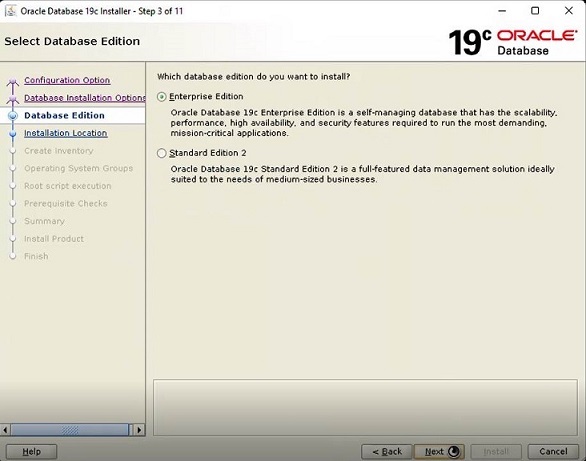Go to the Configuration Option step
The width and height of the screenshot is (586, 461).
point(67,80)
